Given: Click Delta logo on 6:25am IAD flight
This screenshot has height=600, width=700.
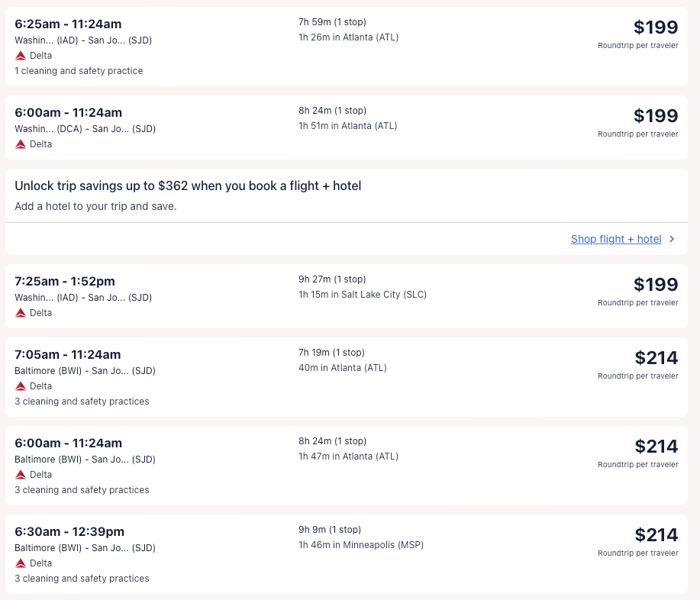Looking at the screenshot, I should coord(21,56).
